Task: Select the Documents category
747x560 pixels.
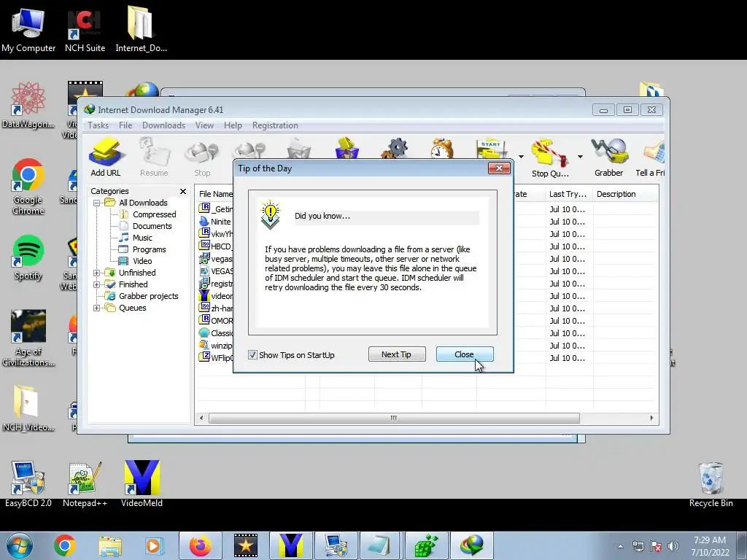Action: (x=152, y=226)
